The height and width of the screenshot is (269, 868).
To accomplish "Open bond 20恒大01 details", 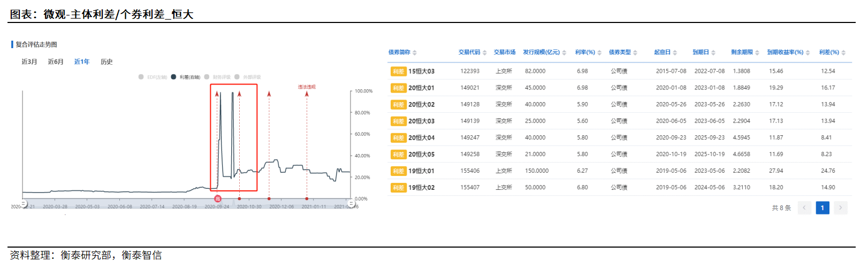I will click(x=422, y=88).
